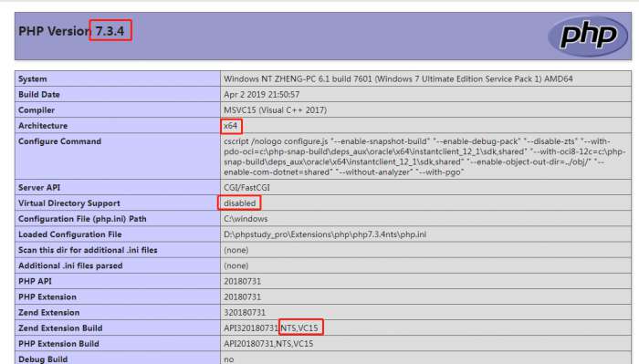Select the PHP Extension Build value
Image resolution: width=639 pixels, height=364 pixels.
pyautogui.click(x=268, y=344)
